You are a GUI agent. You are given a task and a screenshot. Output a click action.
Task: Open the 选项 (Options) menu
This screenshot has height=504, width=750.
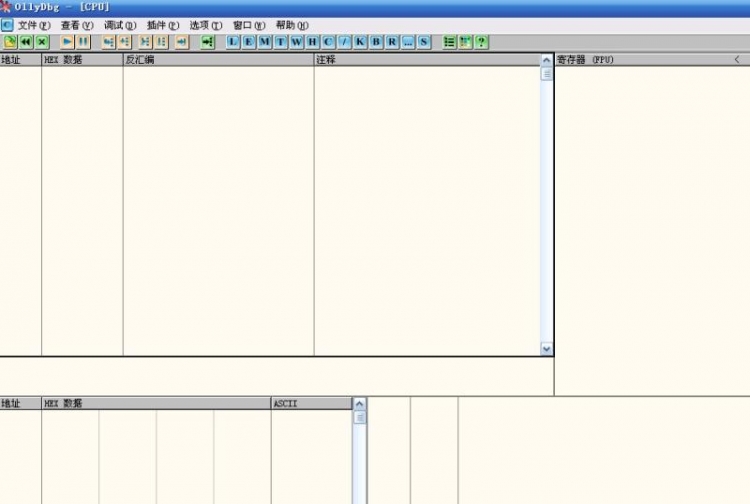(x=206, y=25)
